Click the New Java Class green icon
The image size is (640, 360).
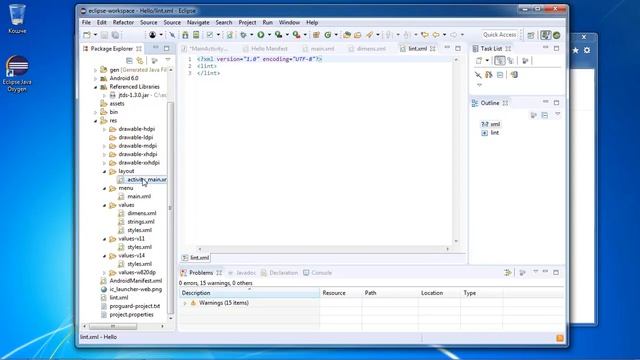pos(327,35)
